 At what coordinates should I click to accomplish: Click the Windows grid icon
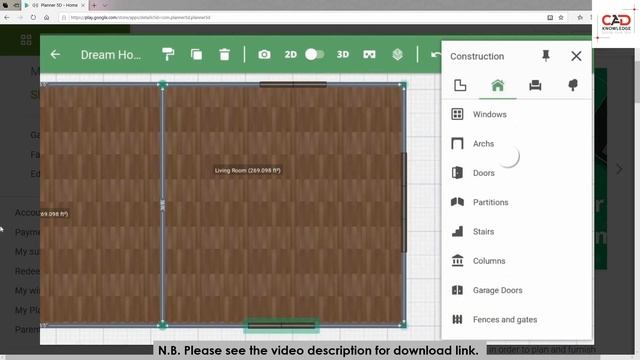(x=457, y=114)
